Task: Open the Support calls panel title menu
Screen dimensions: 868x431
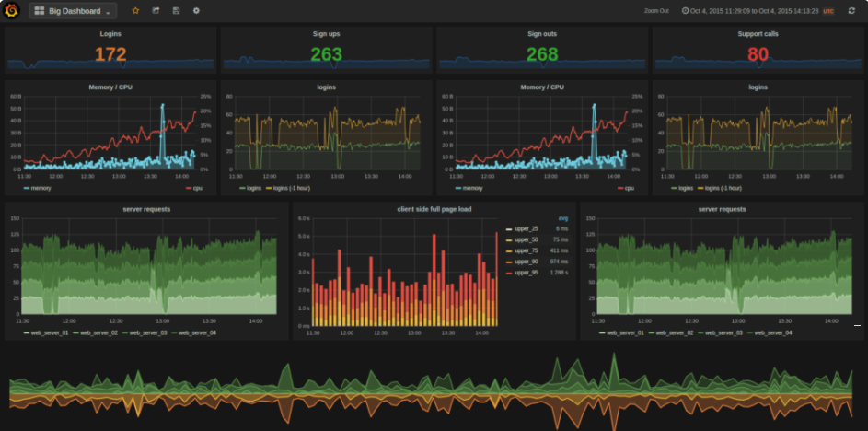Action: [758, 34]
